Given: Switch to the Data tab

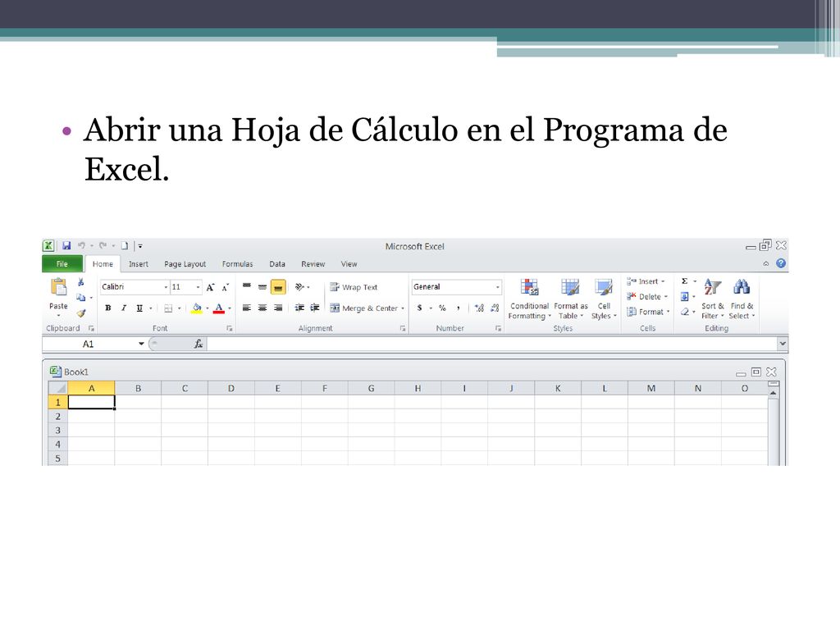Looking at the screenshot, I should (x=277, y=264).
